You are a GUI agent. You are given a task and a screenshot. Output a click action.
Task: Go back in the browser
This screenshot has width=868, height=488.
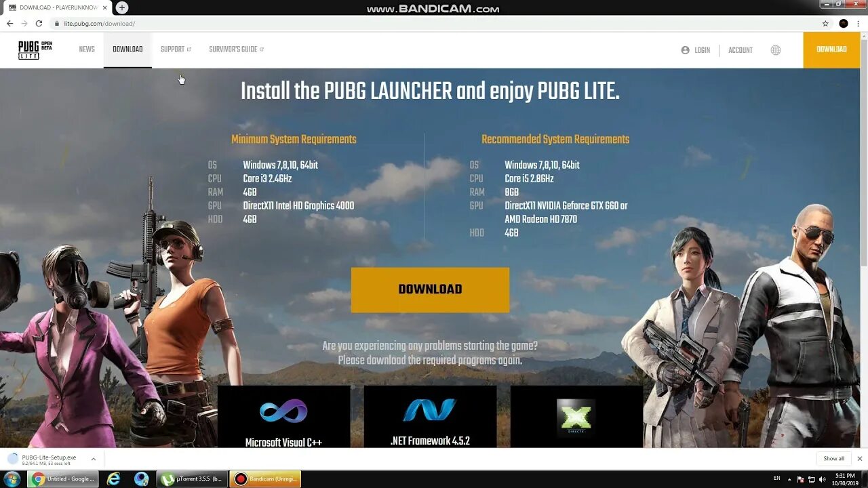pyautogui.click(x=9, y=23)
